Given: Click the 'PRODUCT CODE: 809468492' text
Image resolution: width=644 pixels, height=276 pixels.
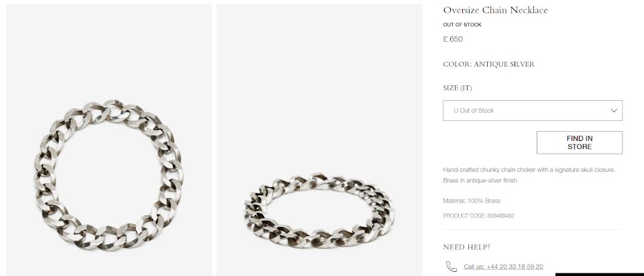Looking at the screenshot, I should pos(478,216).
